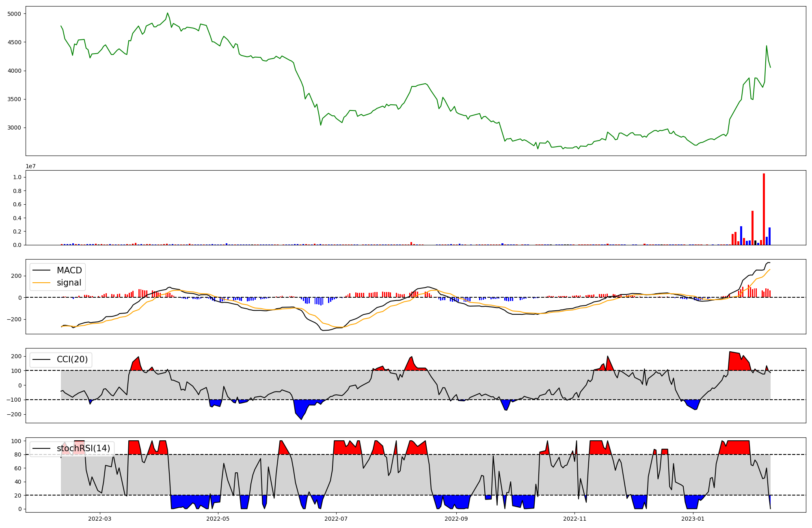Click the tallest red volume bar
The image size is (812, 528).
tap(764, 209)
